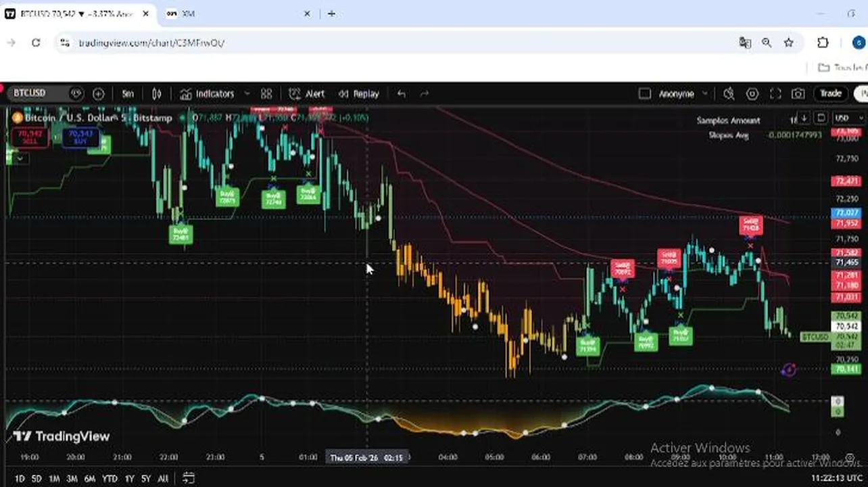The width and height of the screenshot is (868, 487).
Task: Select the 1D date range
Action: (20, 478)
